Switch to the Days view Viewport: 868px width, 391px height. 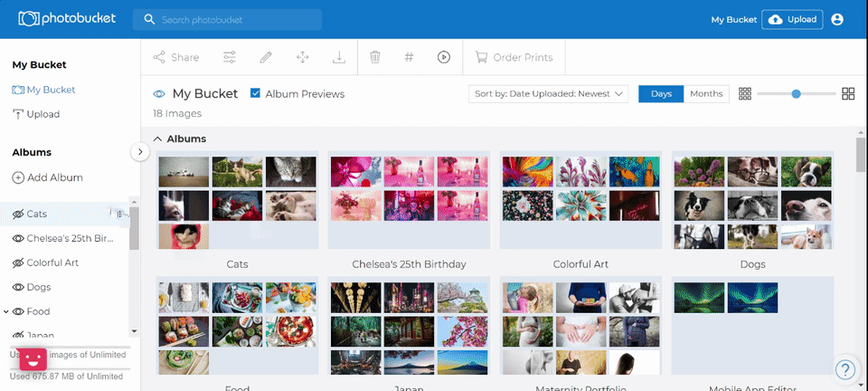(661, 93)
